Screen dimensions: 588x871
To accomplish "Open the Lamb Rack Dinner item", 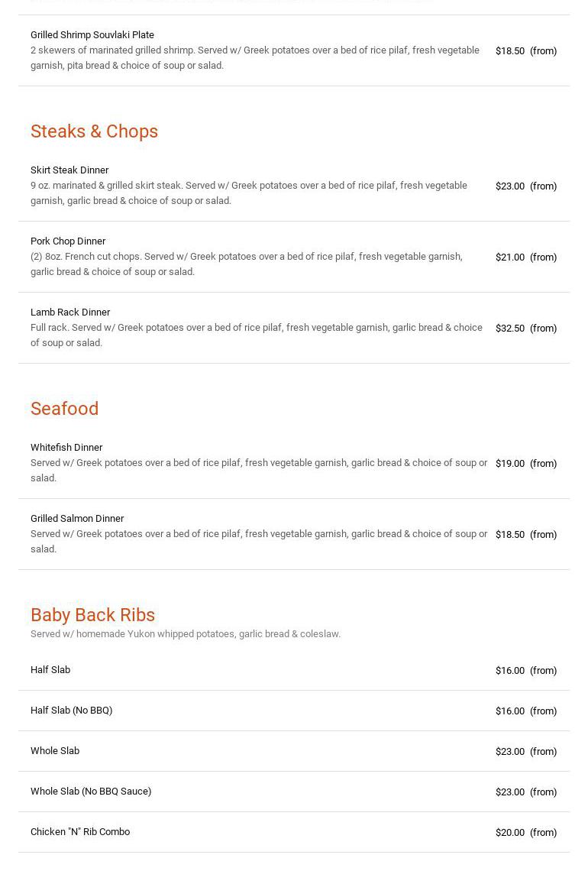I will [70, 312].
